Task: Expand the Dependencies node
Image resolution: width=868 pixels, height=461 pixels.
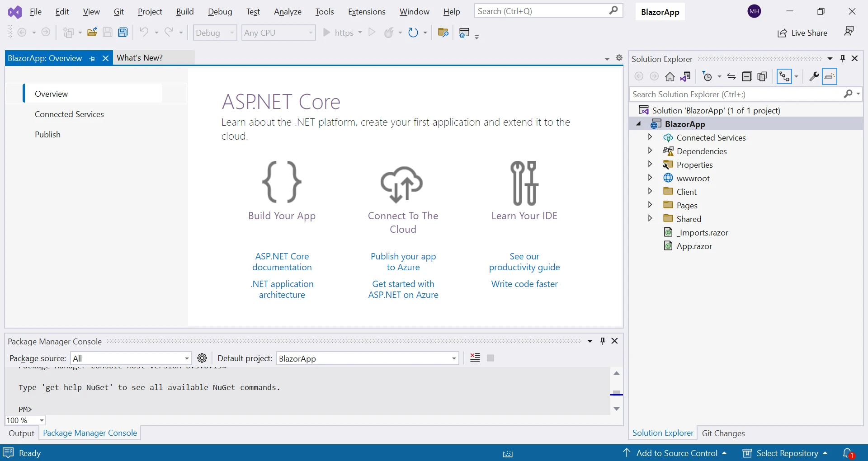Action: [650, 151]
